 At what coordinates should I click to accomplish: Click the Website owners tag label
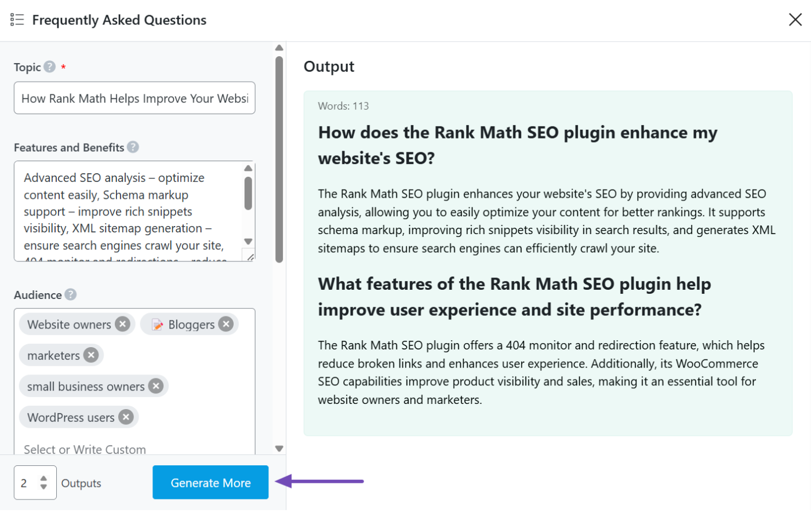(x=69, y=325)
